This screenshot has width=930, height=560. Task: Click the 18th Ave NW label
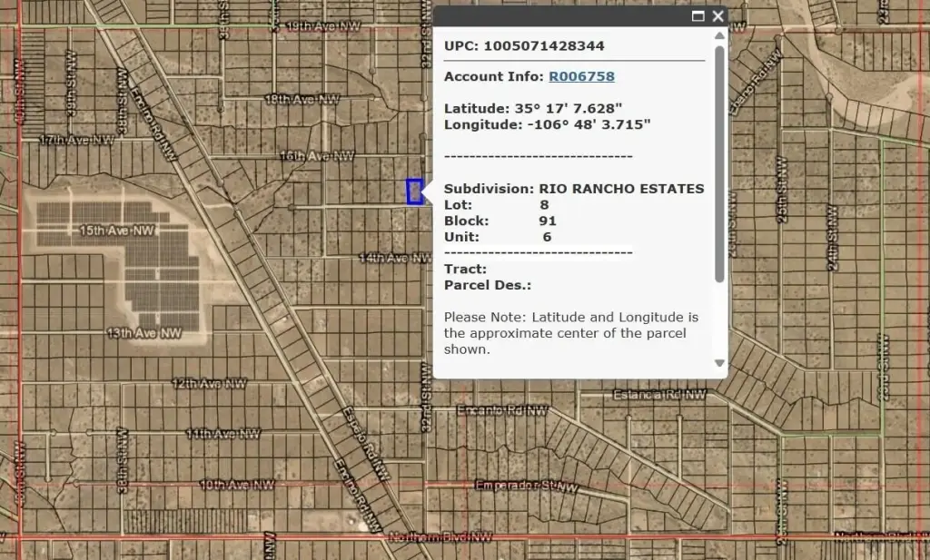coord(302,98)
